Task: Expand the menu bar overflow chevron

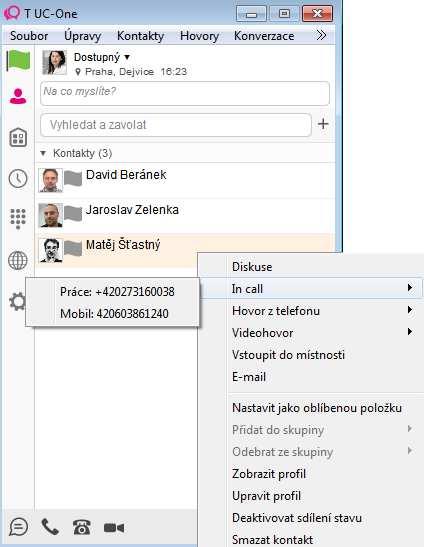Action: click(321, 35)
